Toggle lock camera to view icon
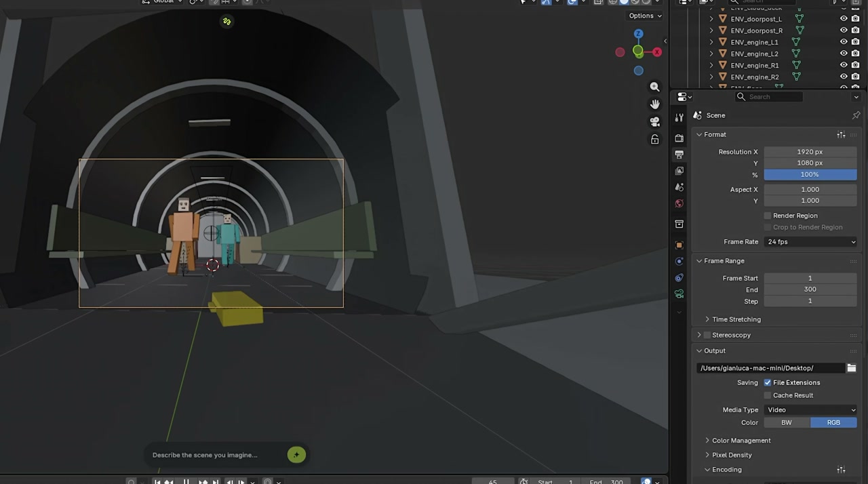868x484 pixels. pyautogui.click(x=654, y=140)
